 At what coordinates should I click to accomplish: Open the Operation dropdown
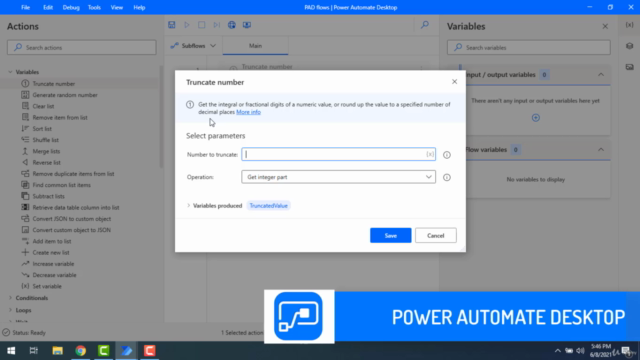pos(338,177)
